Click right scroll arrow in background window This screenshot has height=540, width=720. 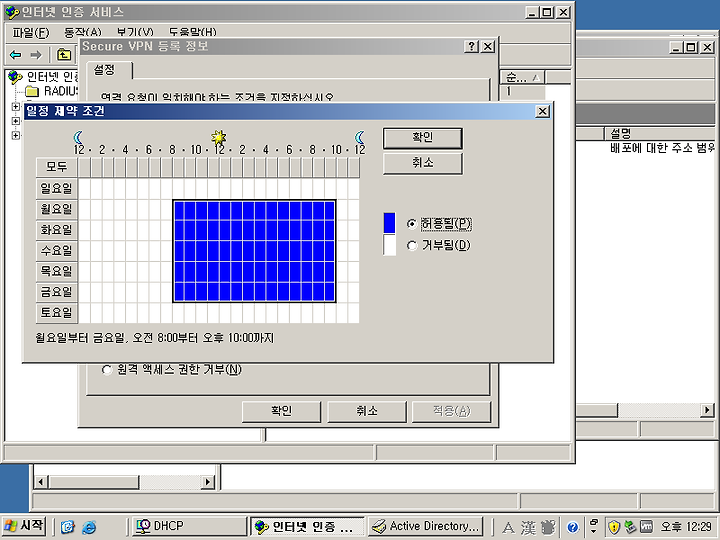[x=707, y=410]
